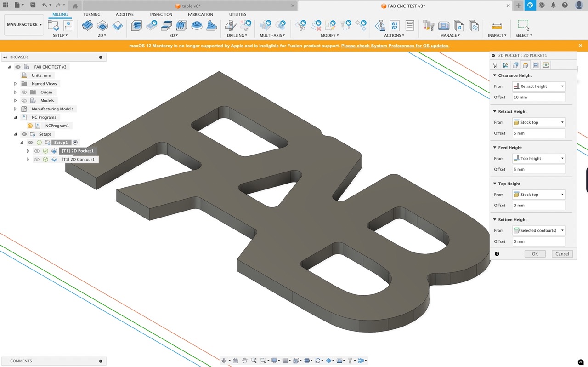This screenshot has width=588, height=367.
Task: Toggle visibility of FAB CNC TEST v3 root
Action: click(x=18, y=67)
